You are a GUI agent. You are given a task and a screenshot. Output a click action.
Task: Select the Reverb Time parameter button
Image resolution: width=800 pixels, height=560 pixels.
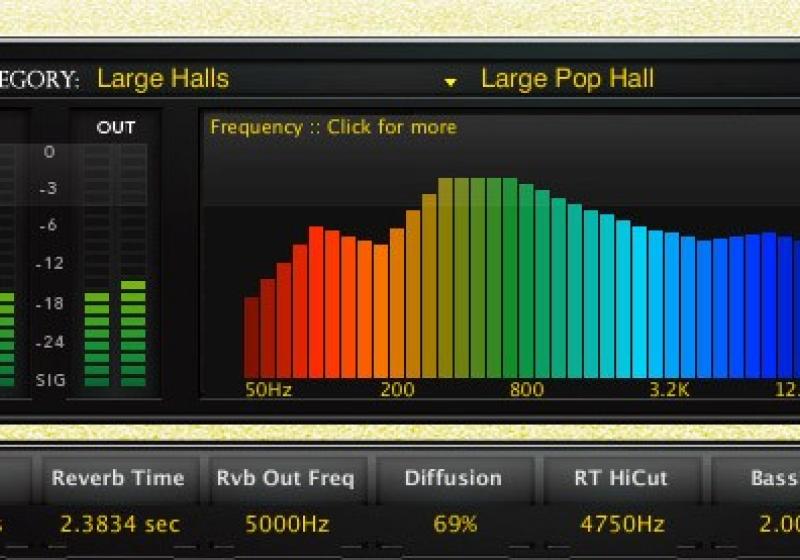[x=118, y=478]
